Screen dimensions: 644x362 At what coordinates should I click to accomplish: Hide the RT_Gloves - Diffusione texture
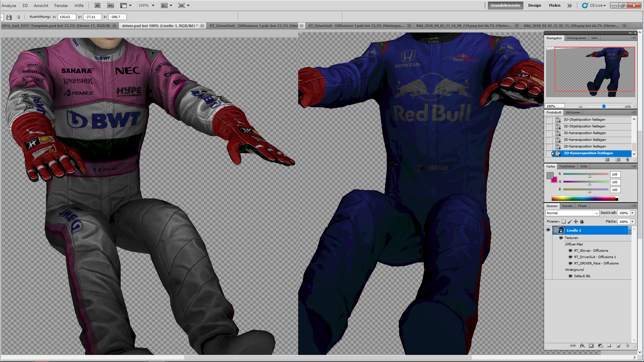pyautogui.click(x=570, y=251)
